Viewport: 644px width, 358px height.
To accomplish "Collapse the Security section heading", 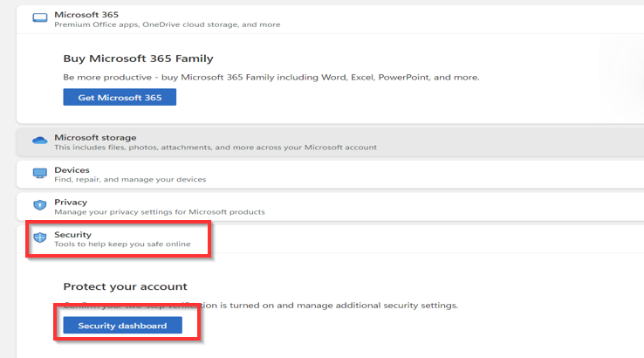I will (72, 234).
